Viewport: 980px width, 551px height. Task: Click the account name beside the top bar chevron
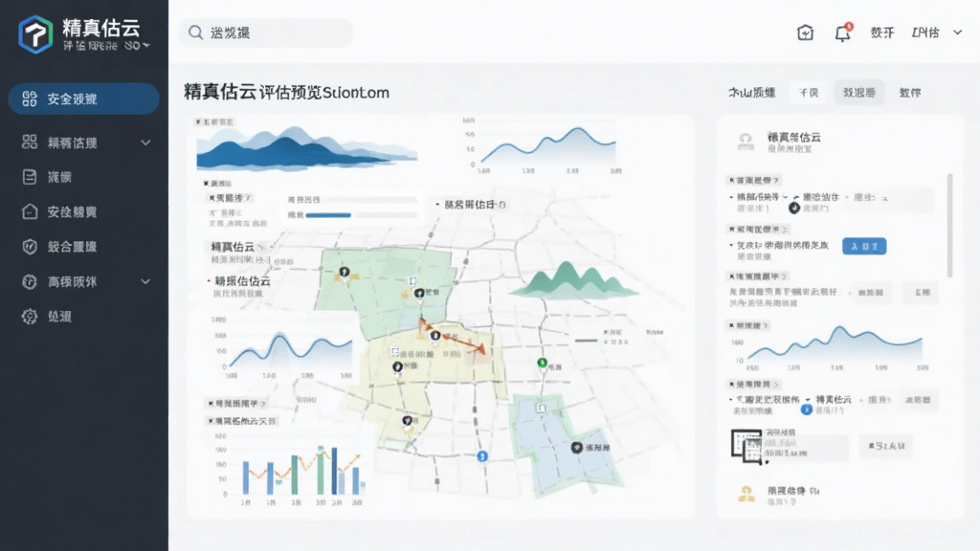(x=925, y=33)
